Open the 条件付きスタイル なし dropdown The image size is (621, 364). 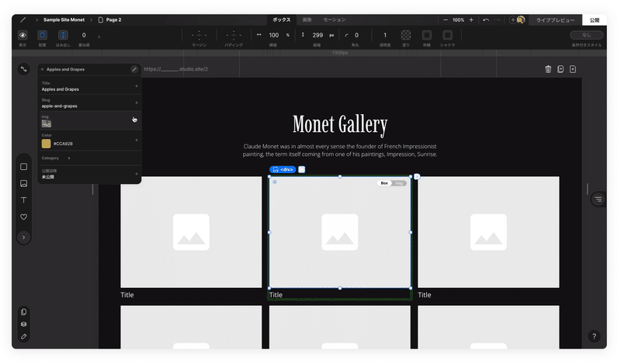[x=587, y=35]
